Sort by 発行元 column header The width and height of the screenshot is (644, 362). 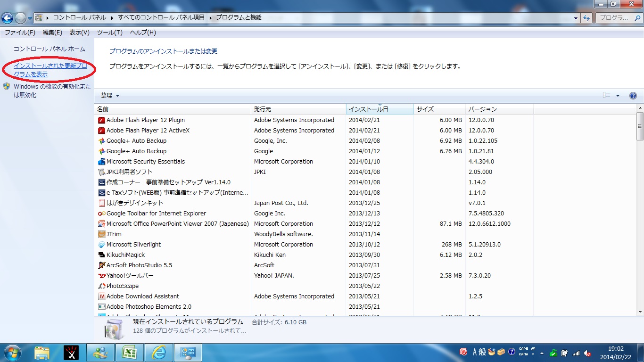(298, 109)
